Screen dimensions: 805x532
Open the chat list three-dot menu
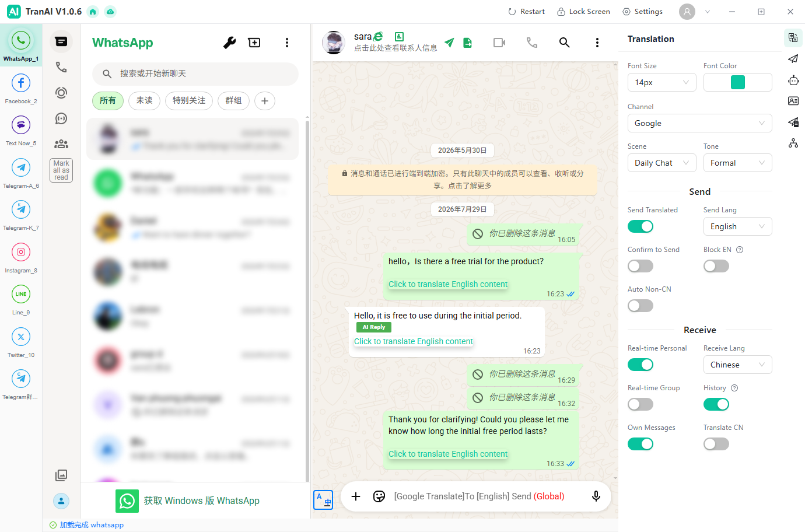click(x=287, y=43)
